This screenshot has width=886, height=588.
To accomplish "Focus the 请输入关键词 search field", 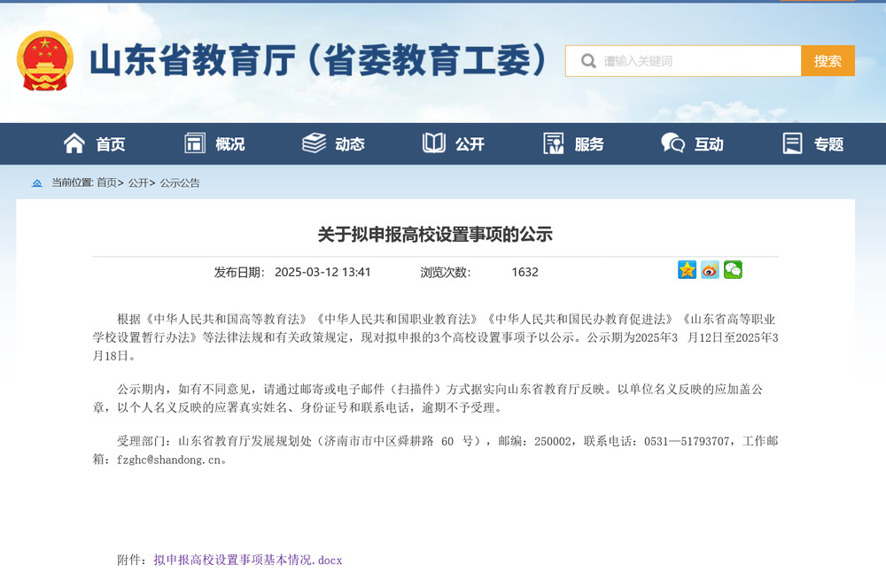I will pos(683,61).
